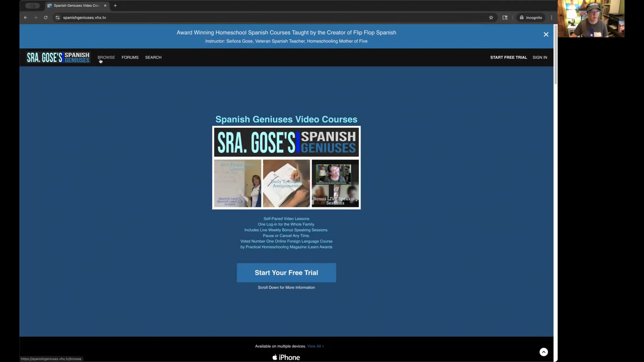Screen dimensions: 644x362
Task: Open the site settings via the tune icon
Action: pyautogui.click(x=57, y=17)
